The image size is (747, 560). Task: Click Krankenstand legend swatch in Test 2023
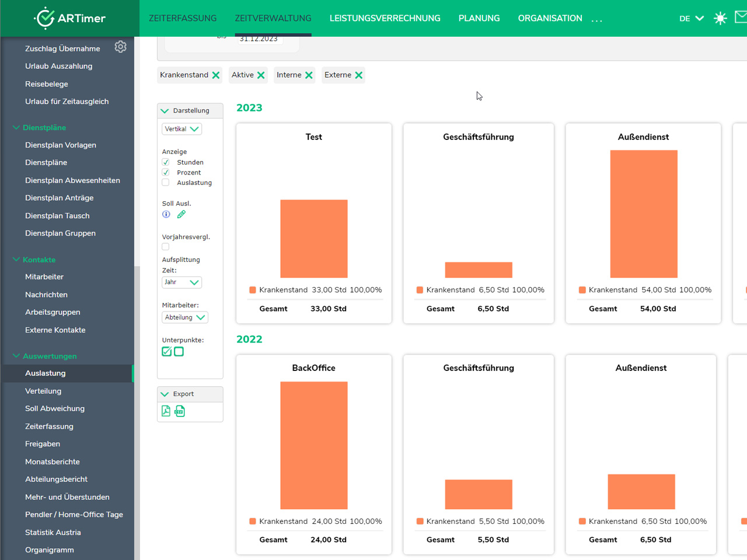pos(253,290)
